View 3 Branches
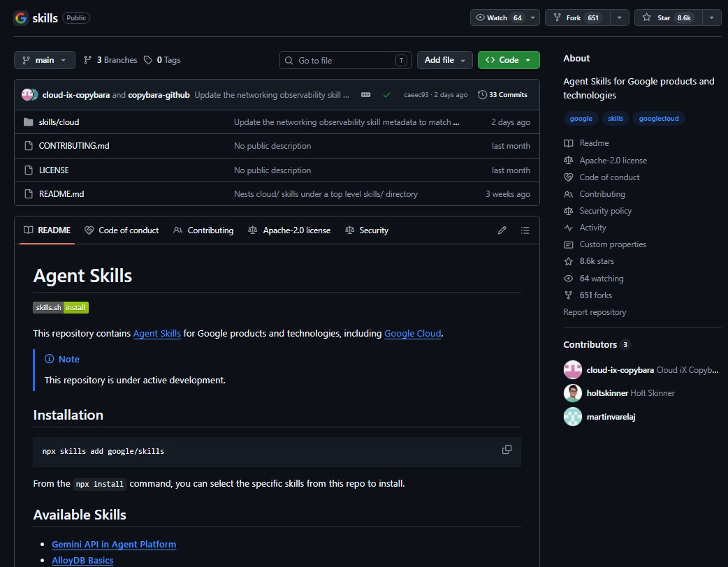Viewport: 728px width, 567px height. [x=110, y=60]
